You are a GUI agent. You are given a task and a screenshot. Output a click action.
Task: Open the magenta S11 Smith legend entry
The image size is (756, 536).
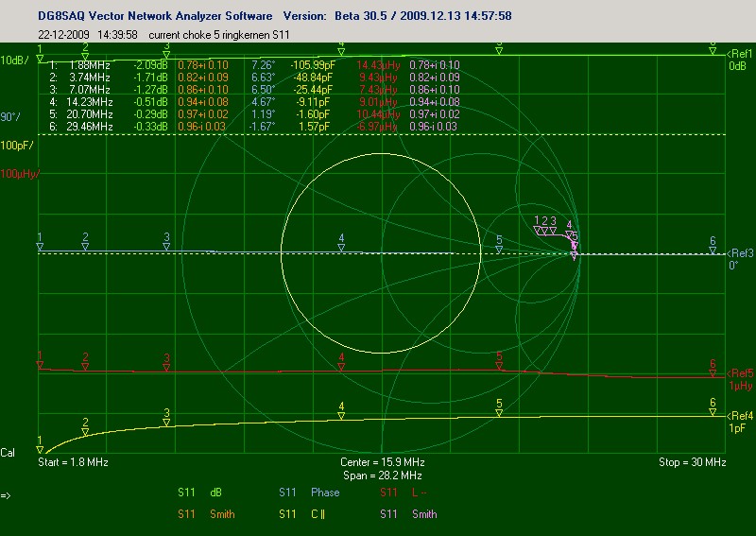pos(408,514)
